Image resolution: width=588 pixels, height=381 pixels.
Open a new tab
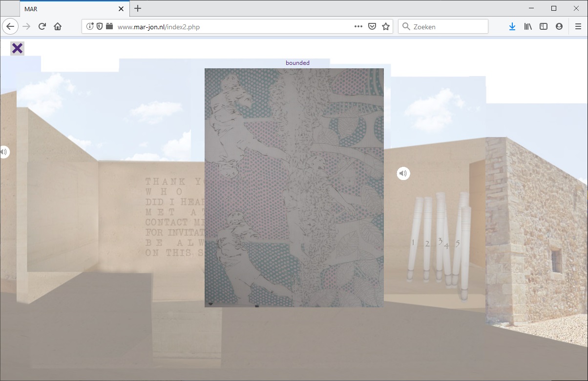(138, 8)
